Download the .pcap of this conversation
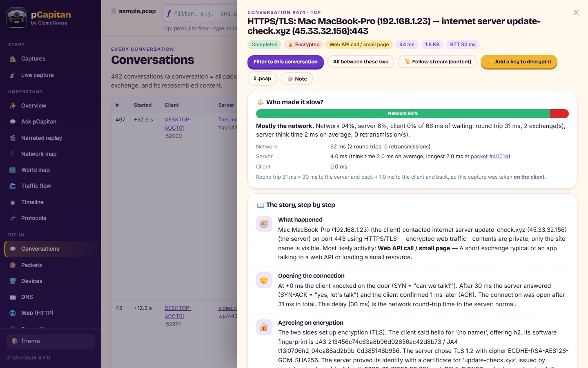588x368 pixels. click(x=262, y=79)
